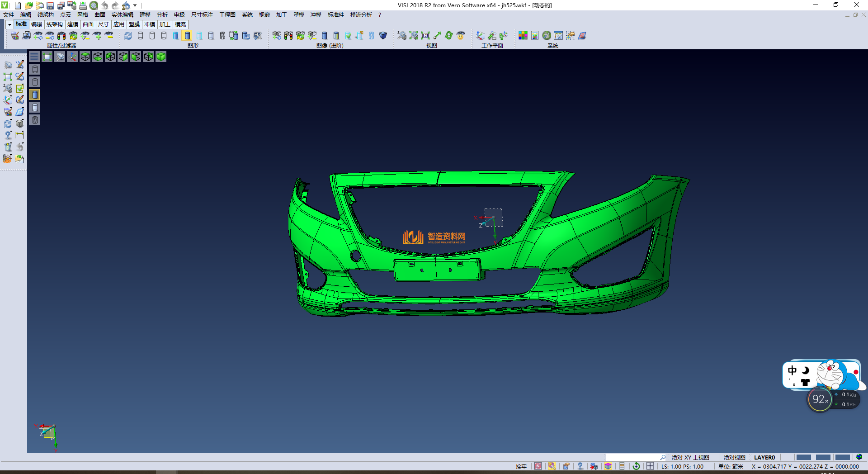Click the 1:1 zoom view icon
This screenshot has height=474, width=868.
click(425, 36)
